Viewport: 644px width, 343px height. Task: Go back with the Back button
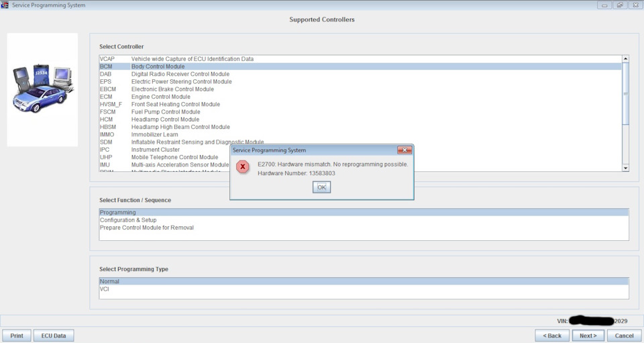pyautogui.click(x=552, y=336)
